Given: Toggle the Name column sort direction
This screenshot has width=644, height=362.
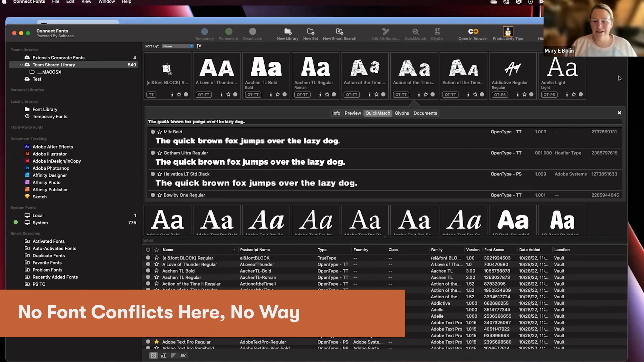Looking at the screenshot, I should [234, 250].
